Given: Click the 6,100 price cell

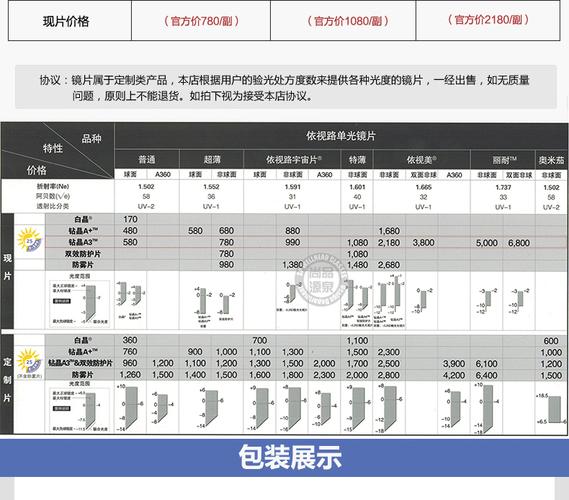Looking at the screenshot, I should (486, 364).
